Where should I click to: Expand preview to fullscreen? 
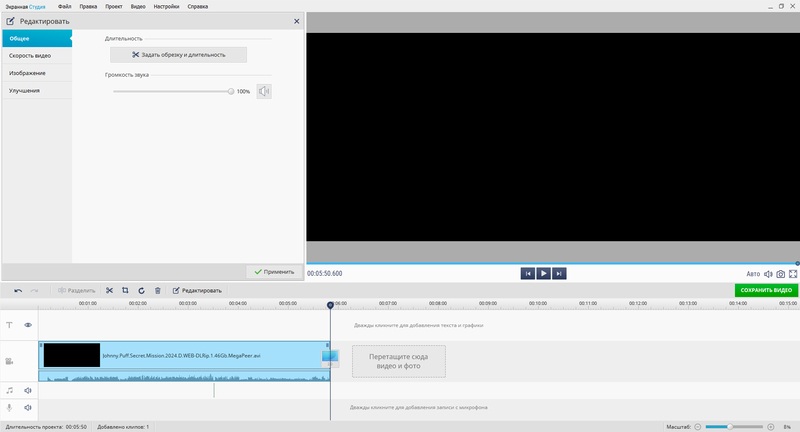(x=793, y=274)
